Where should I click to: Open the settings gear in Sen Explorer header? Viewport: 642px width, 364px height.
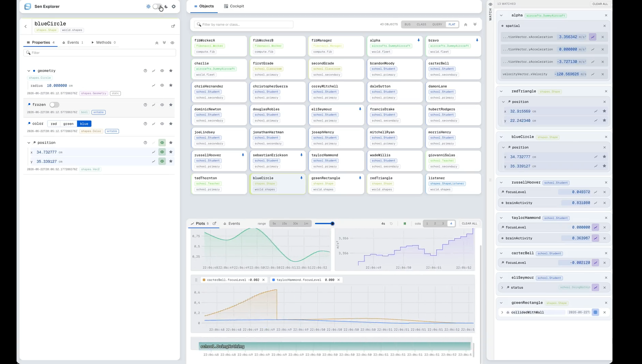(x=174, y=6)
